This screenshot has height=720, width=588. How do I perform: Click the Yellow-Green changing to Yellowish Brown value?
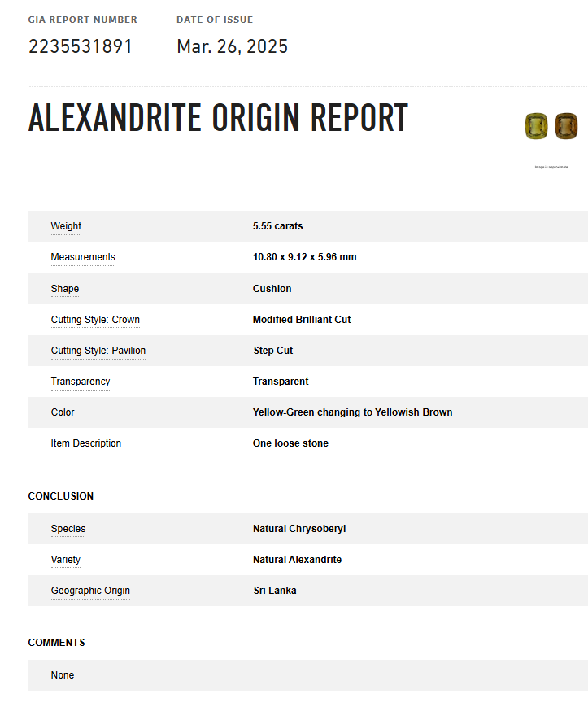pos(353,412)
